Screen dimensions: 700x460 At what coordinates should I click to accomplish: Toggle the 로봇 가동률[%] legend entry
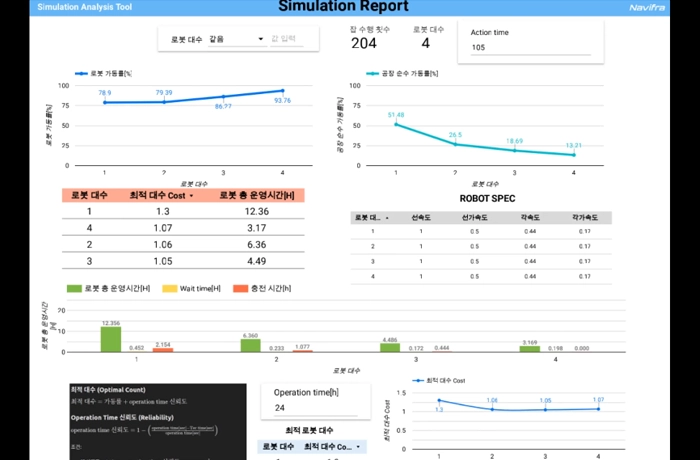(x=103, y=73)
